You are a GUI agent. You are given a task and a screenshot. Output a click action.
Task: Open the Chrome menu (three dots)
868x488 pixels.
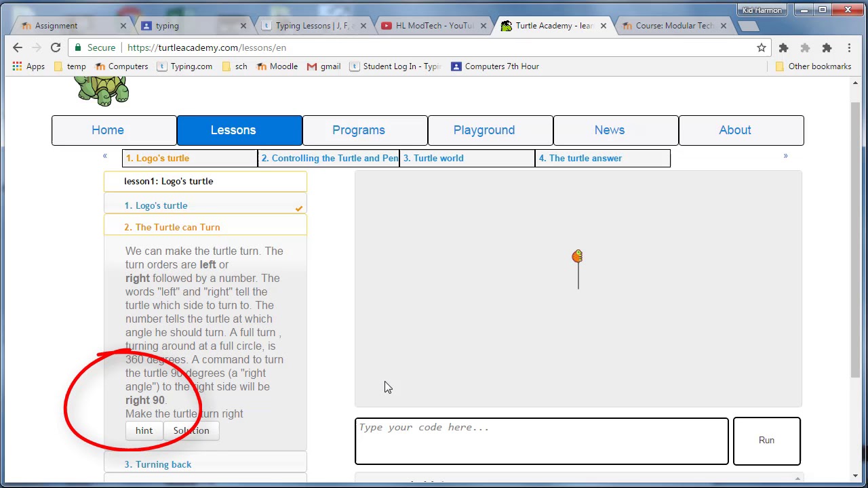[x=848, y=47]
